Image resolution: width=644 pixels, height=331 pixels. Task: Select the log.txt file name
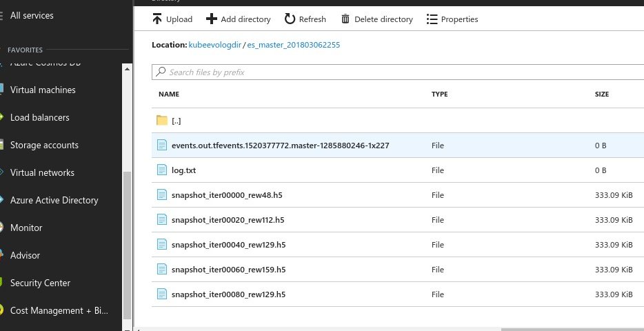[x=183, y=170]
